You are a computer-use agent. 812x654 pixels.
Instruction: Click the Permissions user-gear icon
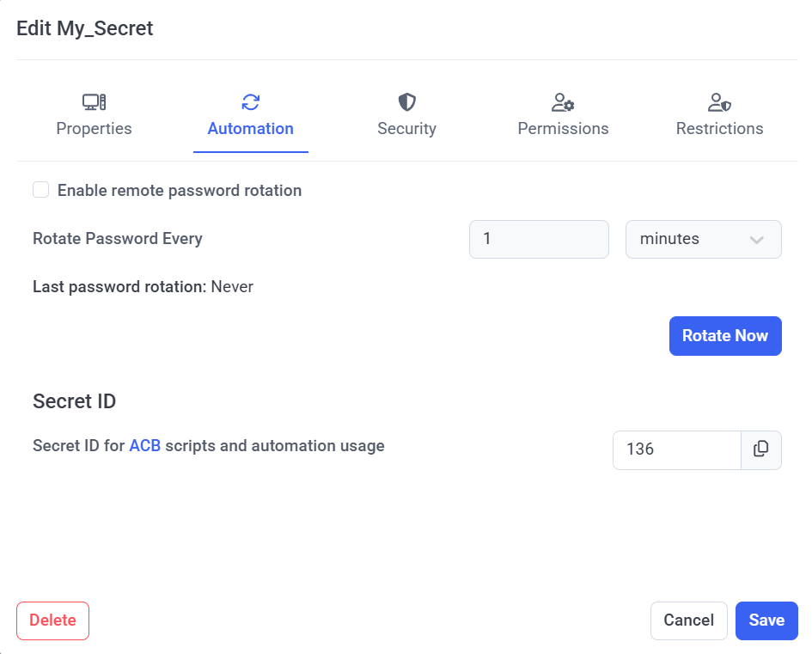pos(563,103)
